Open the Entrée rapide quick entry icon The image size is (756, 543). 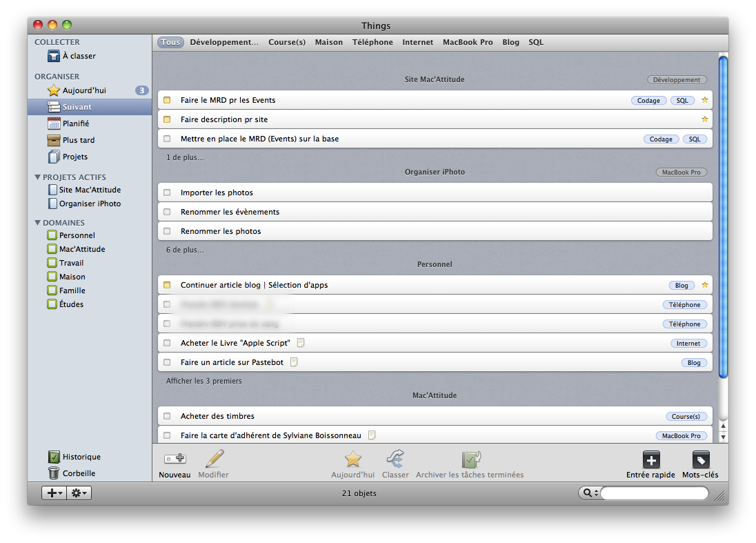click(x=651, y=460)
